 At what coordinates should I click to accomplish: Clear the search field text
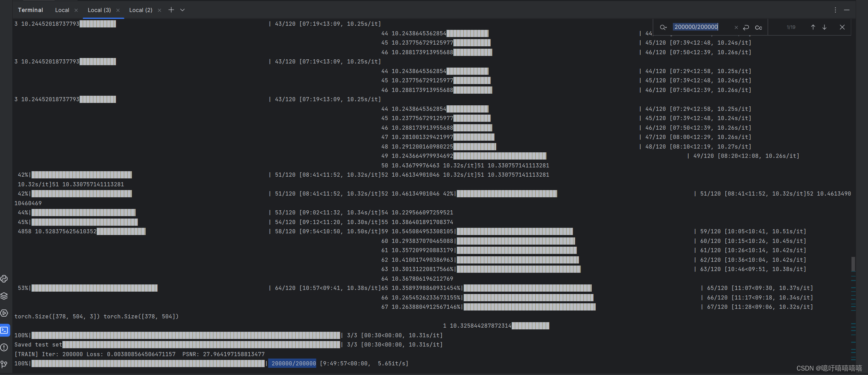pos(736,27)
